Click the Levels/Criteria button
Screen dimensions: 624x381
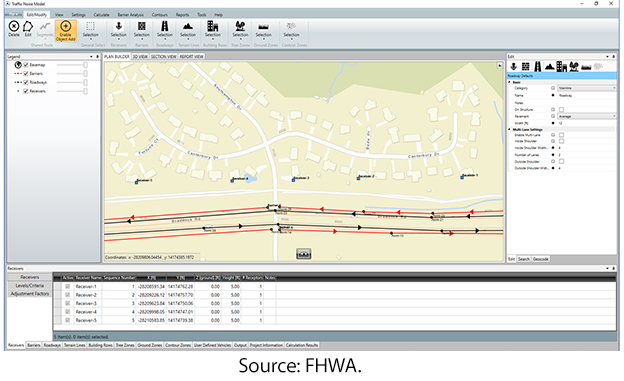pyautogui.click(x=29, y=285)
